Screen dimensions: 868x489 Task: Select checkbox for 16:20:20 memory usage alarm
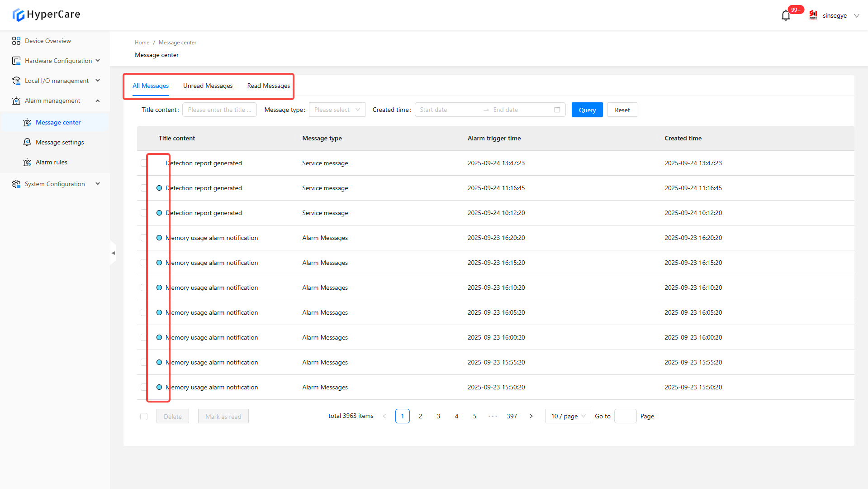point(143,238)
